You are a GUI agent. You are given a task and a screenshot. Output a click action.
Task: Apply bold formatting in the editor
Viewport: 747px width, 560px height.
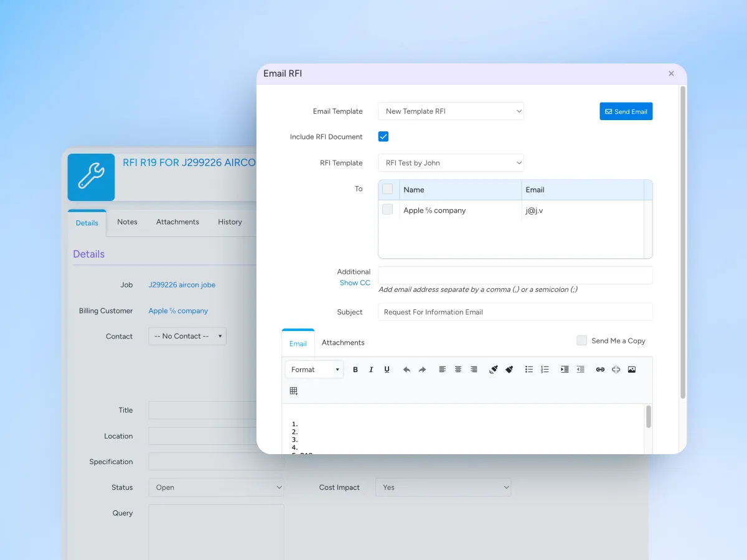(355, 370)
